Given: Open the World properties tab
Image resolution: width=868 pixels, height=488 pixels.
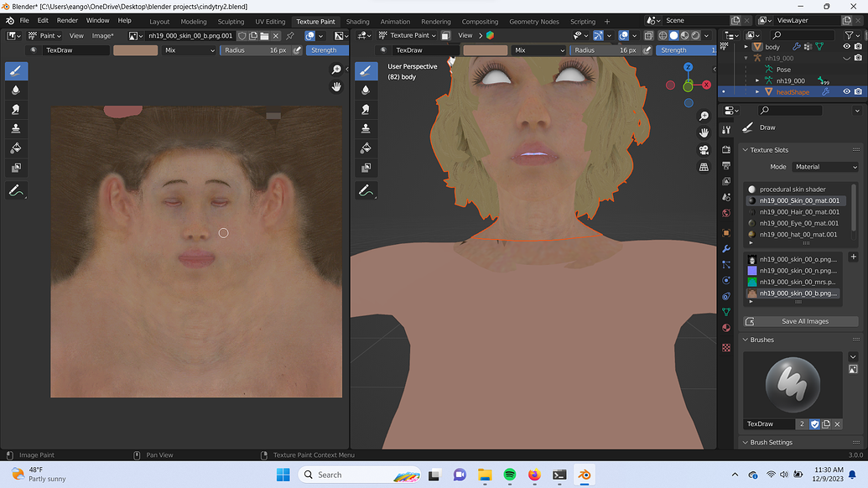Looking at the screenshot, I should click(x=726, y=213).
